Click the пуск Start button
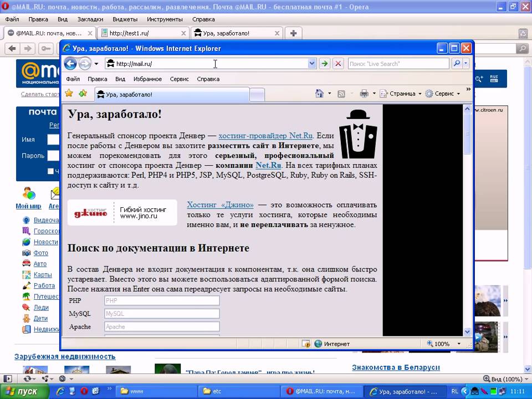Image resolution: width=532 pixels, height=399 pixels. coord(24,391)
